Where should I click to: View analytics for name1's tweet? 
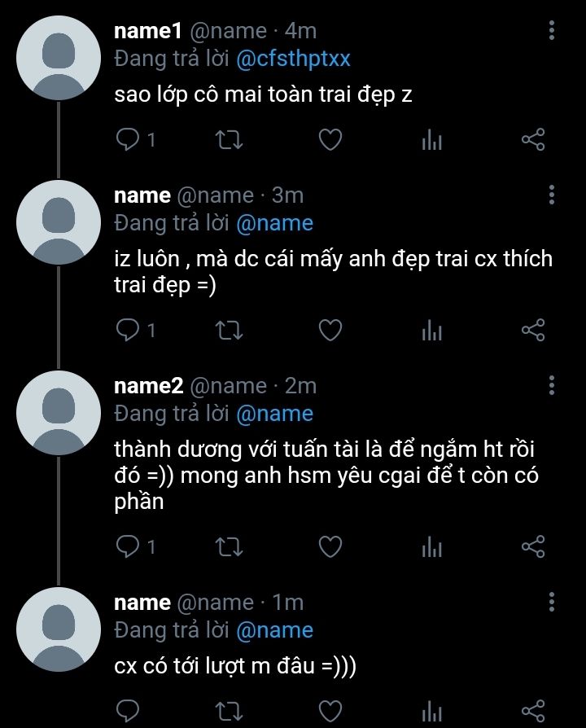(x=431, y=140)
